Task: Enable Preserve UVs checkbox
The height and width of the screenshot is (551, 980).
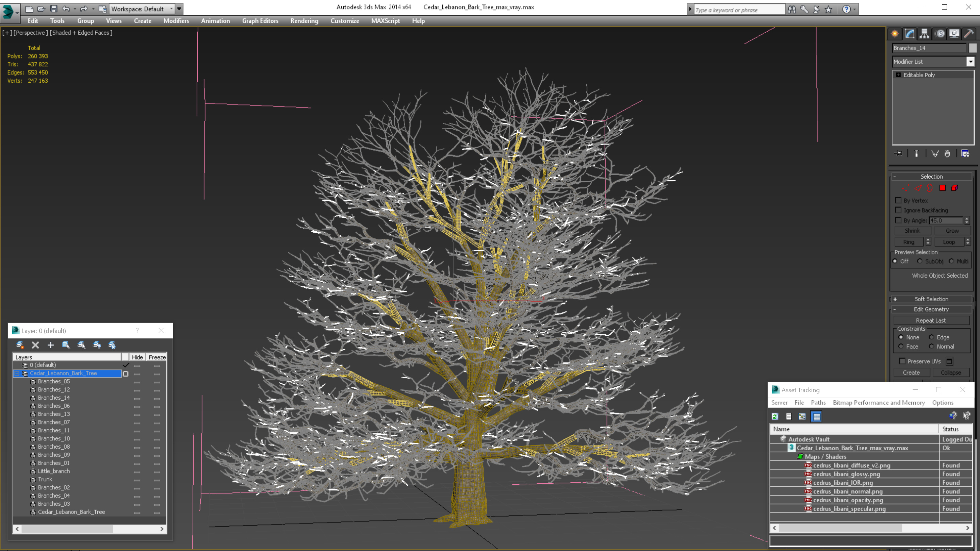Action: click(902, 361)
